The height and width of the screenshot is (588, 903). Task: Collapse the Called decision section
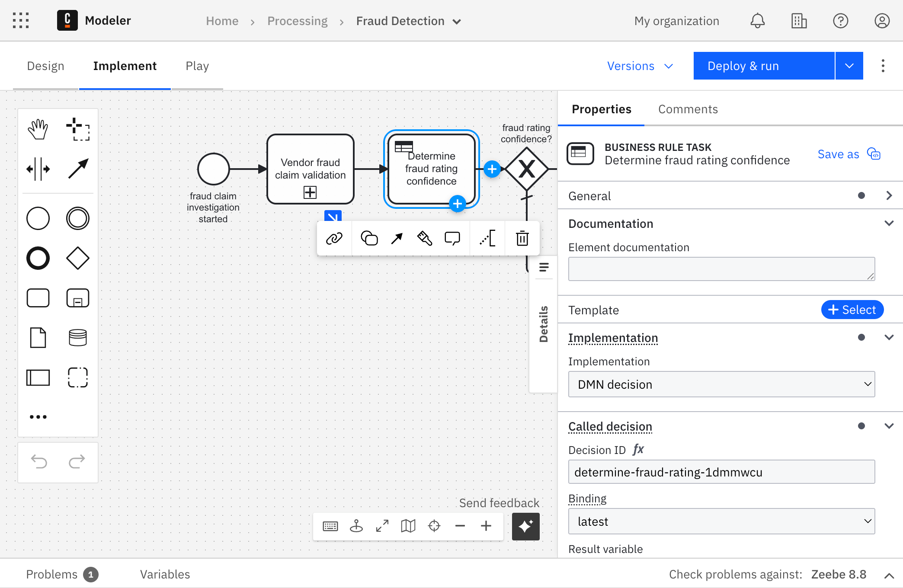pyautogui.click(x=889, y=426)
